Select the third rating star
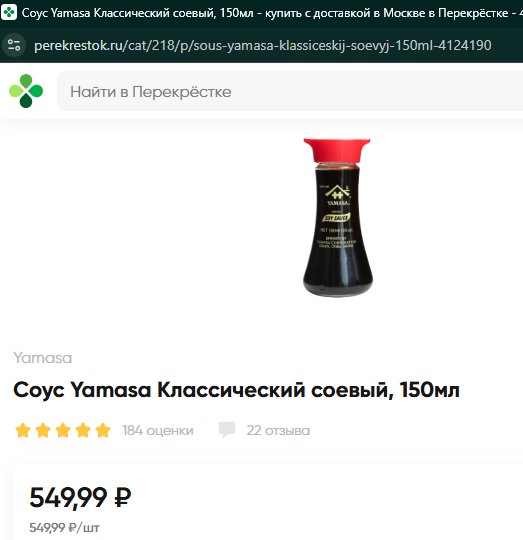The width and height of the screenshot is (523, 540). point(63,430)
